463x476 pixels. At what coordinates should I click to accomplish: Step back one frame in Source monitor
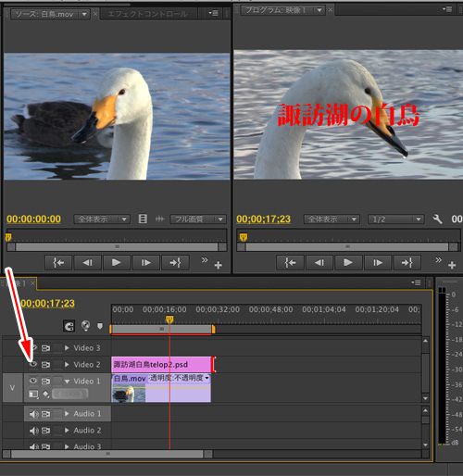(88, 263)
